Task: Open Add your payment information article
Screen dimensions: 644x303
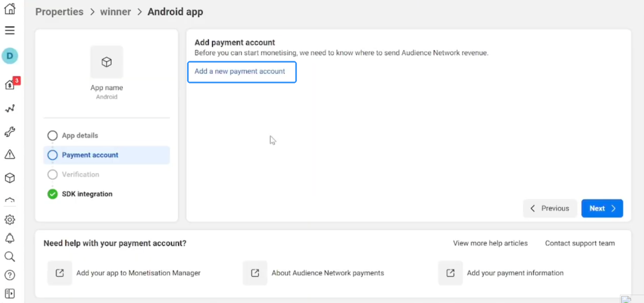Action: click(x=515, y=273)
